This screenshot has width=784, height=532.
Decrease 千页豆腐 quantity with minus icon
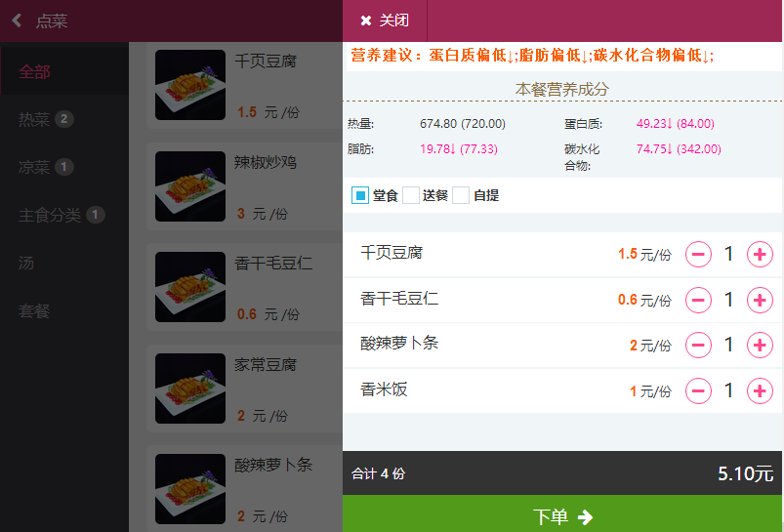[x=699, y=255]
